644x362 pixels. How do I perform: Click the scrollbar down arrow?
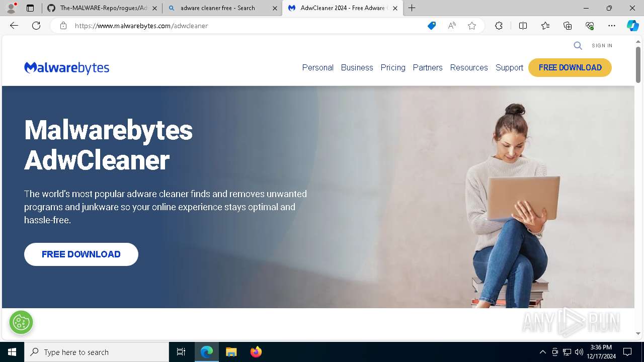pos(638,333)
